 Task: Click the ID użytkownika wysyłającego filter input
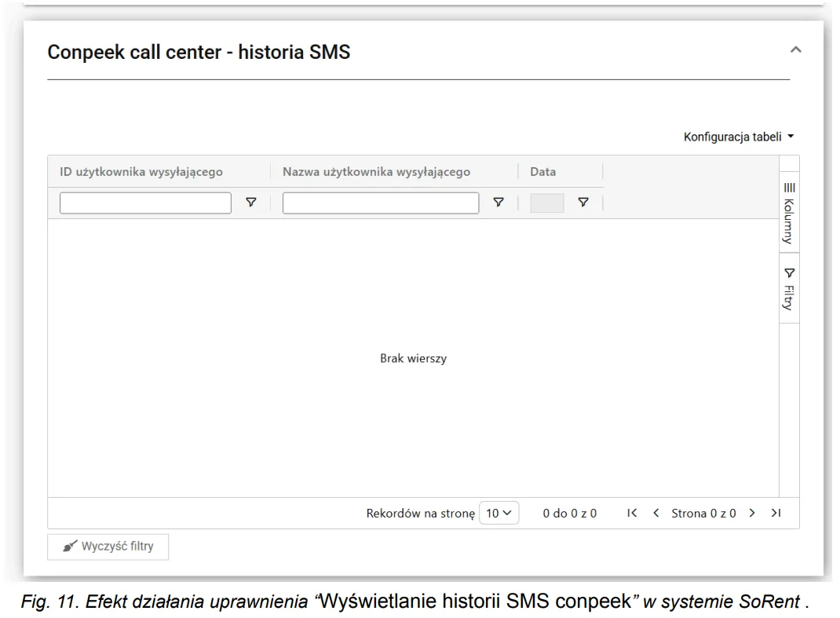pos(145,203)
